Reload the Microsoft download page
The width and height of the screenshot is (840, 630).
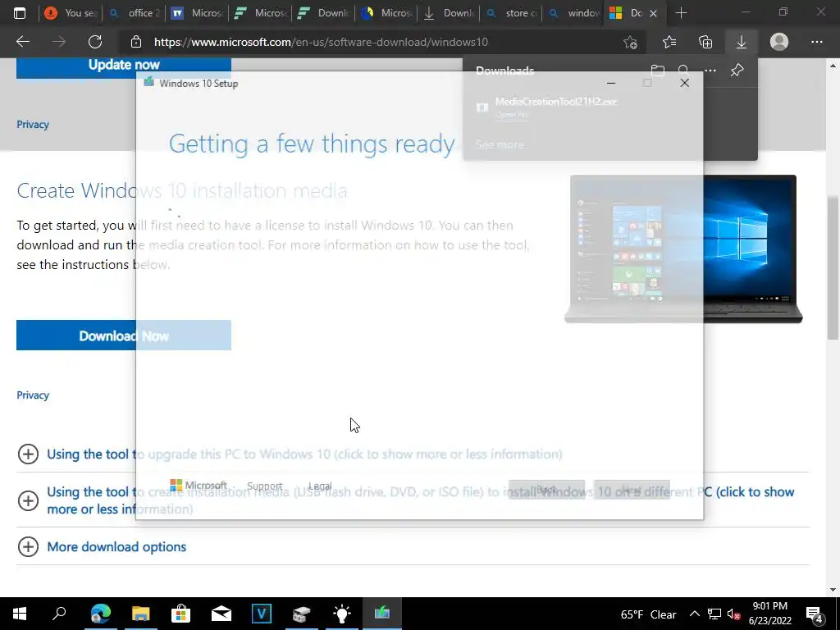click(x=95, y=42)
